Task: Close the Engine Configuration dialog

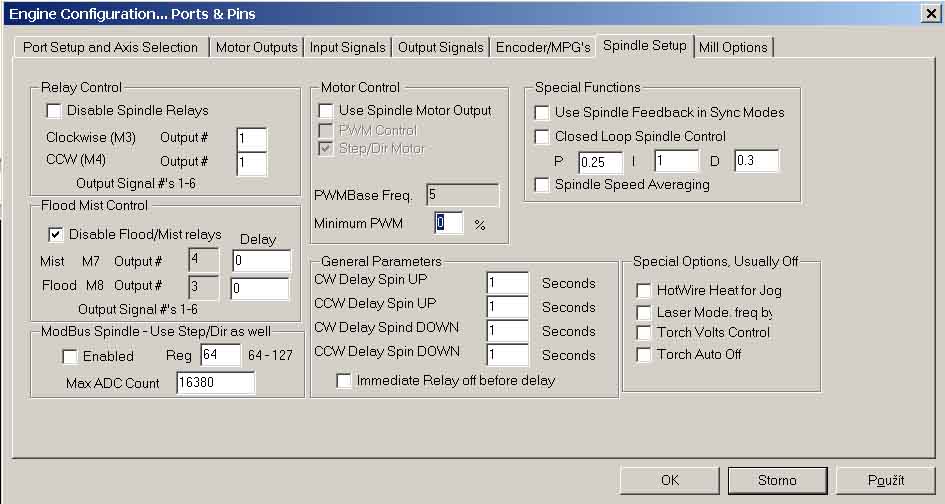Action: (x=930, y=13)
